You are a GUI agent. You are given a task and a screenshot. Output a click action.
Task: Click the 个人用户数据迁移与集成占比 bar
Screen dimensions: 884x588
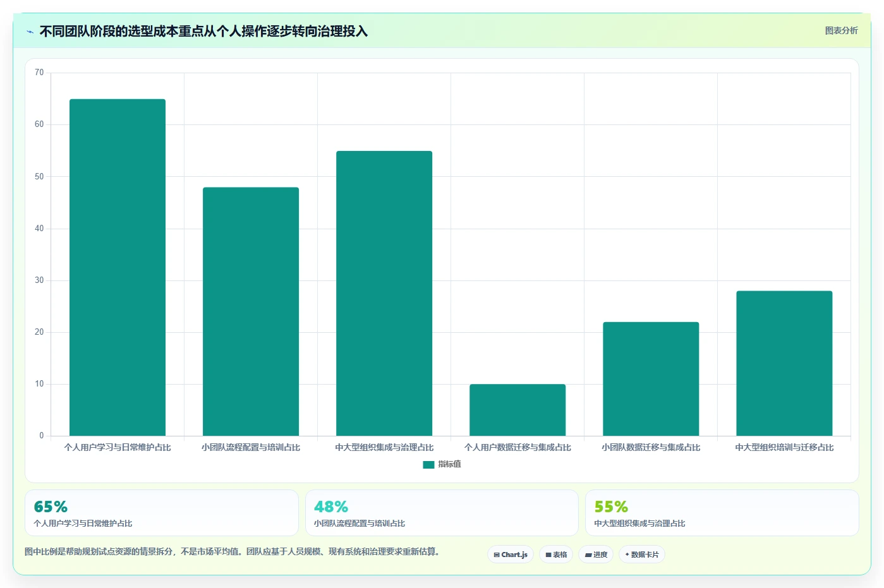(x=518, y=410)
